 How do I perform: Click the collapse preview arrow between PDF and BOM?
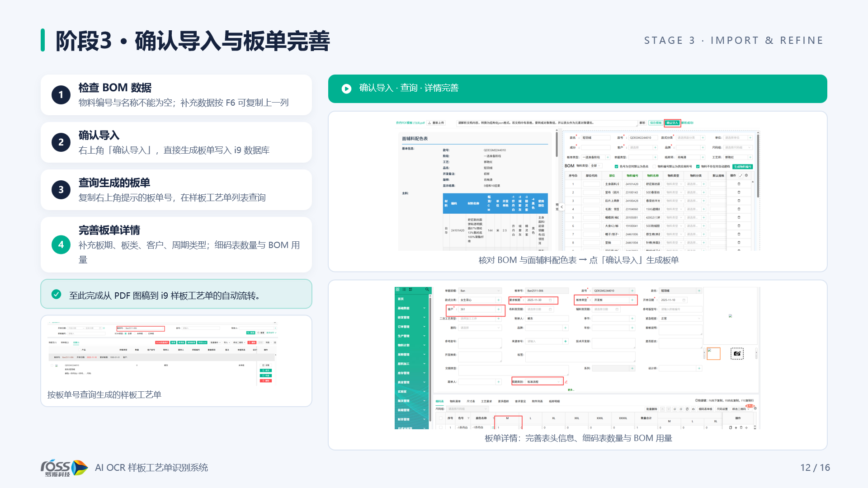click(561, 207)
